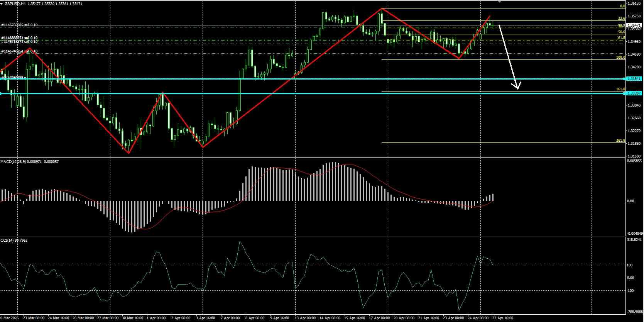Click the 1.31880 price scale value
644x322 pixels.
point(634,144)
